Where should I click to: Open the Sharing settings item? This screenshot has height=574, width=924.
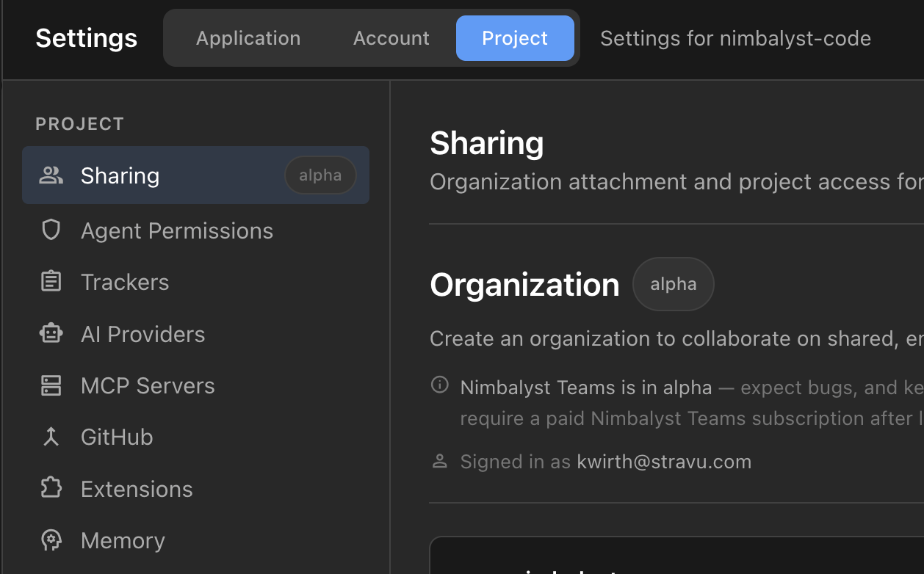tap(195, 175)
